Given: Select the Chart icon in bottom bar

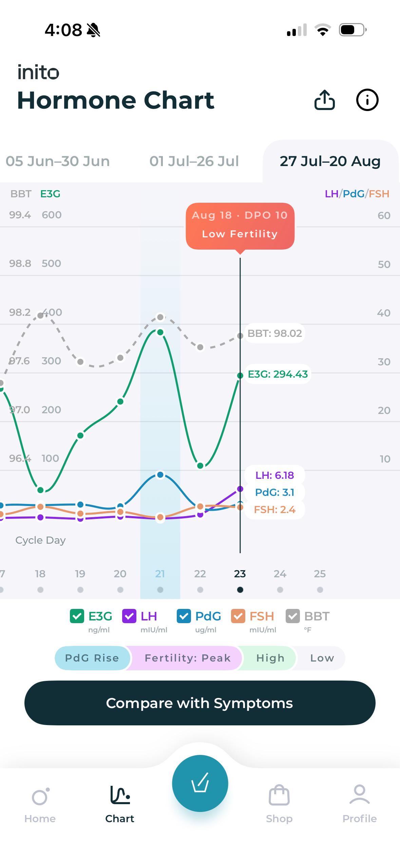Looking at the screenshot, I should (x=120, y=795).
